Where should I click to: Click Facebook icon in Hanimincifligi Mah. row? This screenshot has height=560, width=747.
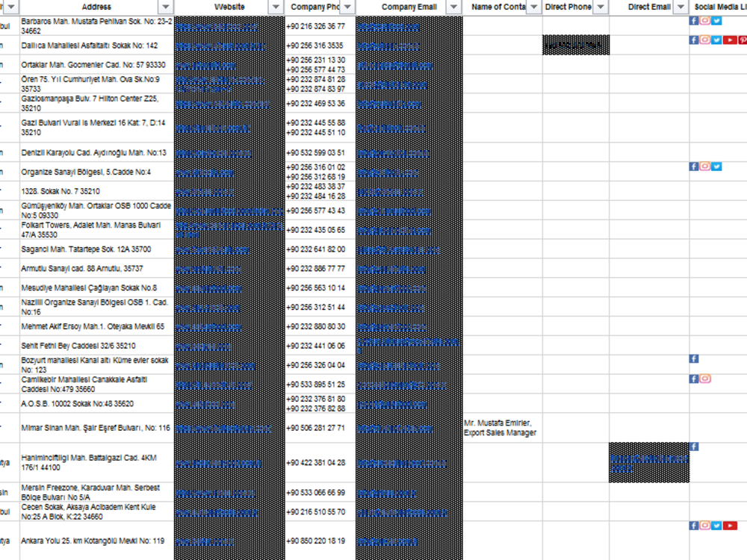pyautogui.click(x=694, y=447)
